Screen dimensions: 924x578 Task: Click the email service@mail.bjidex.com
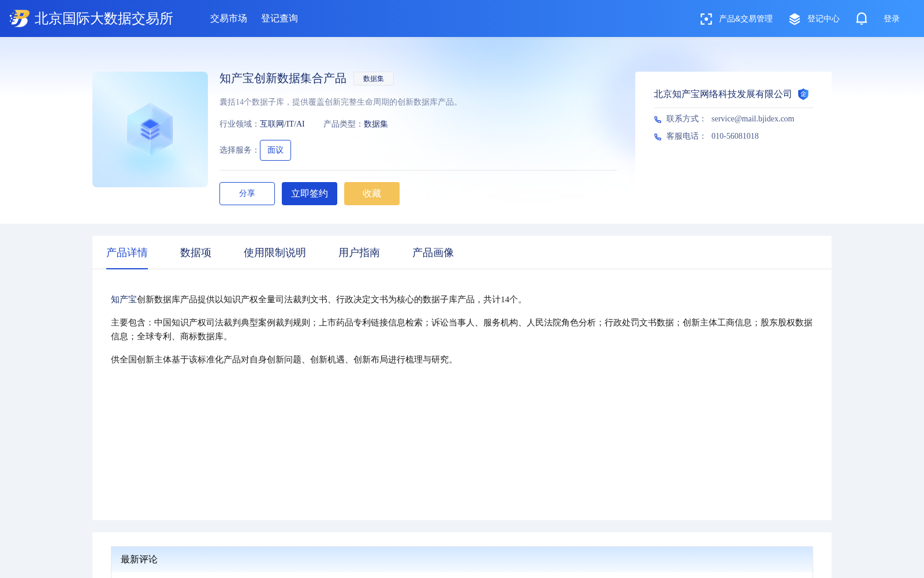click(753, 119)
